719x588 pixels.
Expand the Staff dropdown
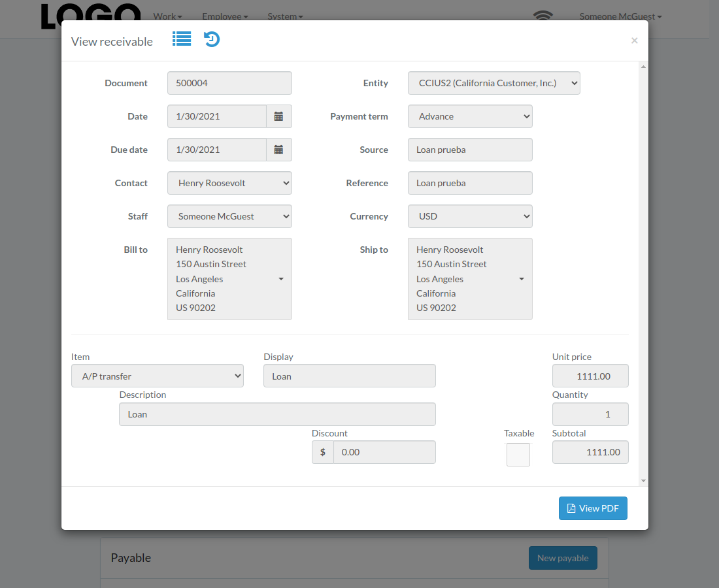(229, 216)
